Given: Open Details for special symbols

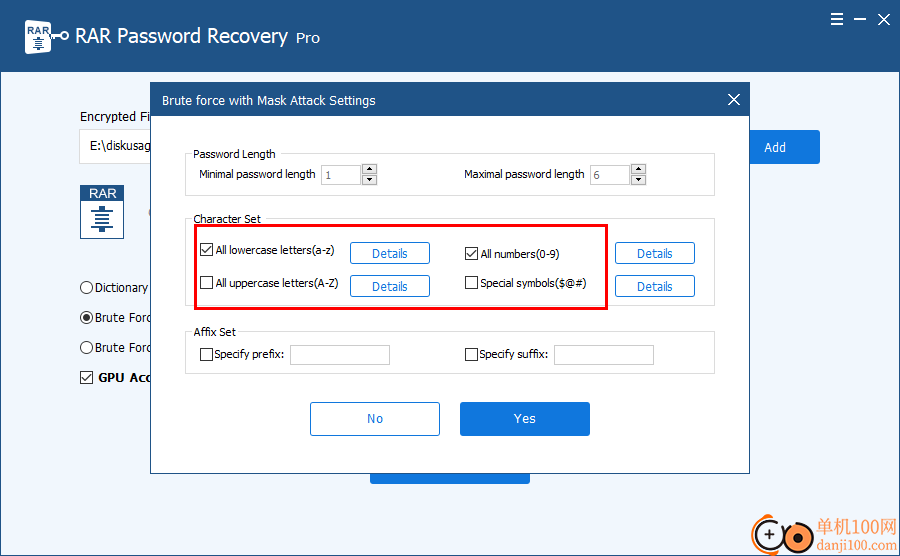Looking at the screenshot, I should point(655,286).
